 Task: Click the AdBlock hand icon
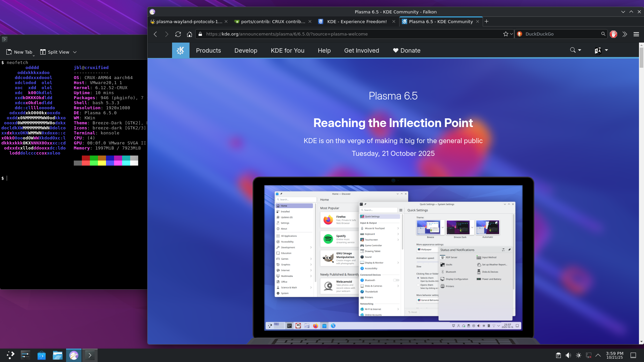(613, 34)
